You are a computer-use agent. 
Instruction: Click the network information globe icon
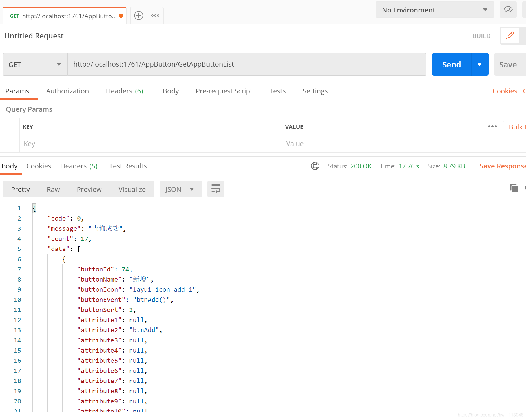click(315, 166)
